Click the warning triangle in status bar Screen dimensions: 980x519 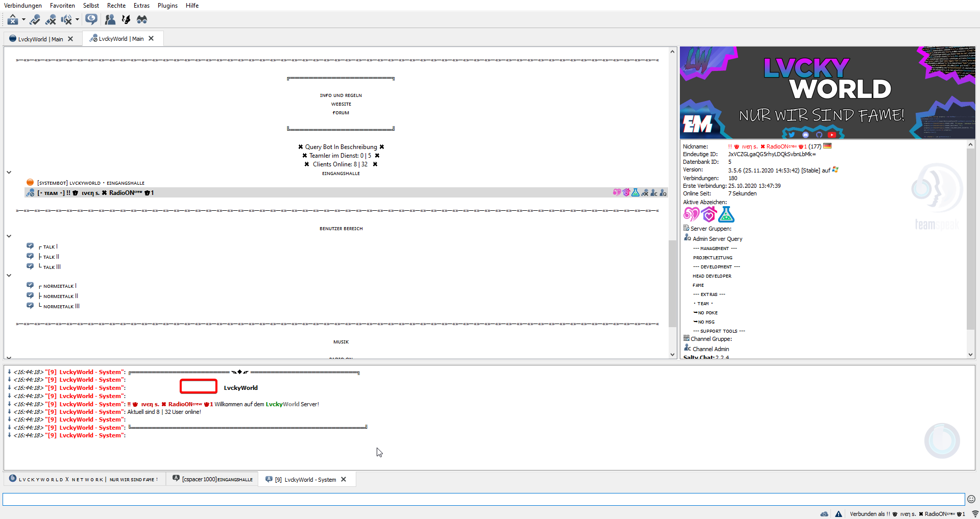pyautogui.click(x=839, y=514)
